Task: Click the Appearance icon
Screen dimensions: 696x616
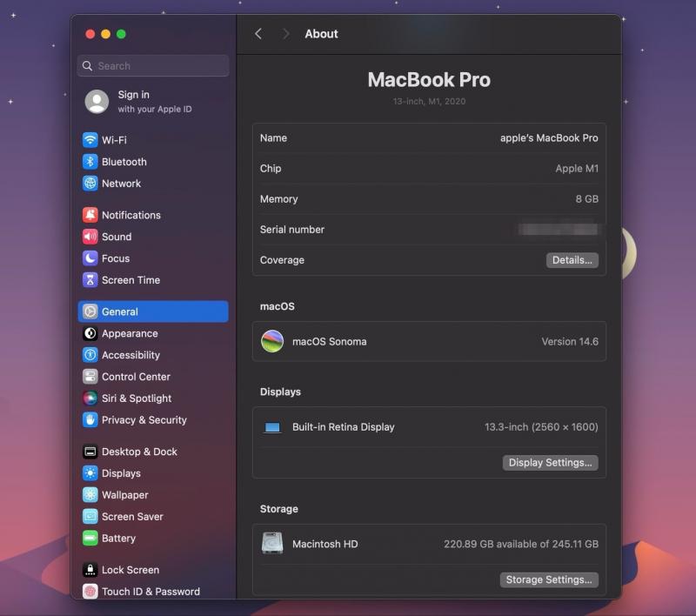Action: point(90,333)
